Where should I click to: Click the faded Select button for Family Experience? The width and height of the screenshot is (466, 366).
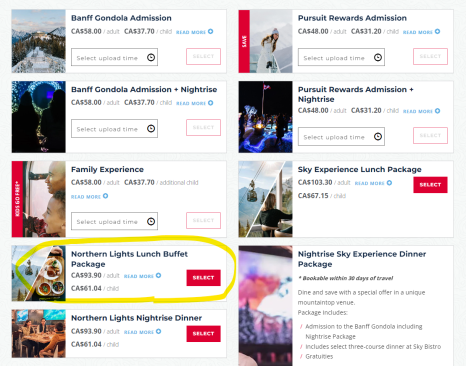203,220
